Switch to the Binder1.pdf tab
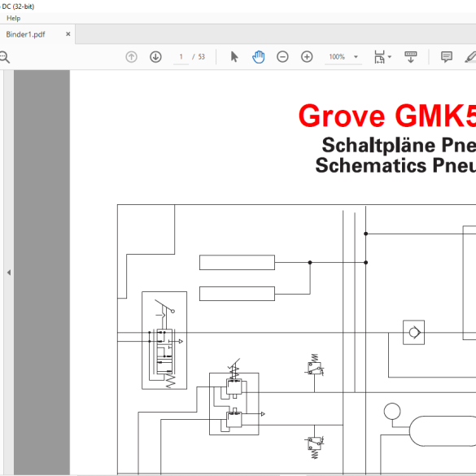The image size is (476, 476). (25, 34)
